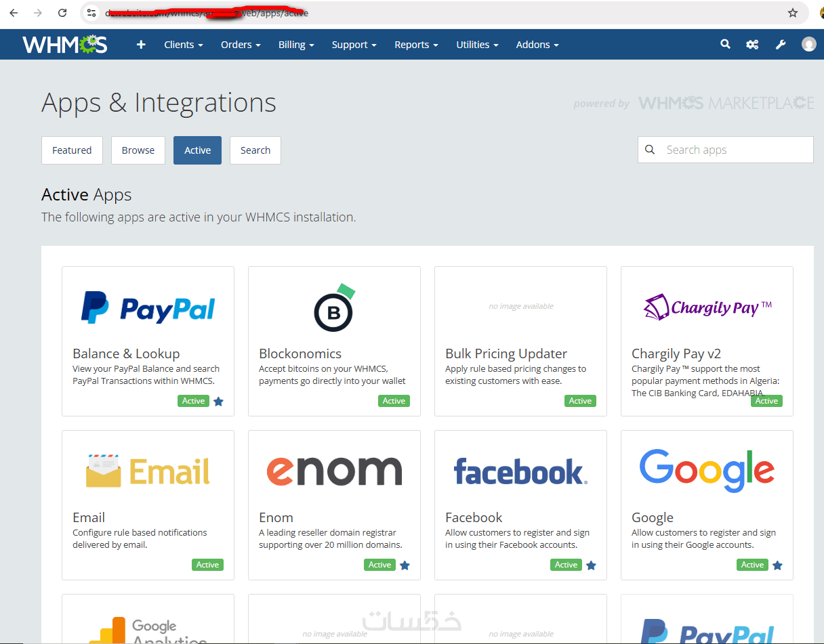
Task: Bookmark this page with the star
Action: (x=793, y=13)
